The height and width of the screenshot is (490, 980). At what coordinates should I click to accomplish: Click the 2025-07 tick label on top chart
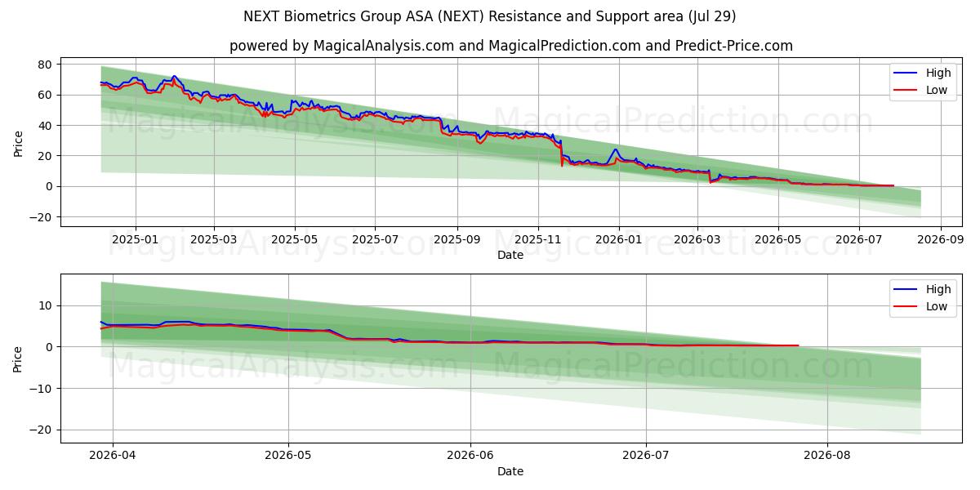[375, 239]
